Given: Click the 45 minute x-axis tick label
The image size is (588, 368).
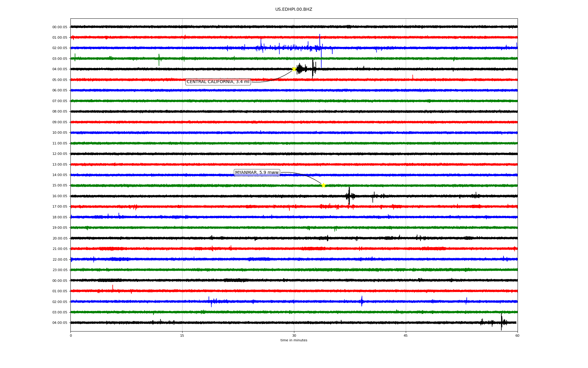Looking at the screenshot, I should coord(406,335).
